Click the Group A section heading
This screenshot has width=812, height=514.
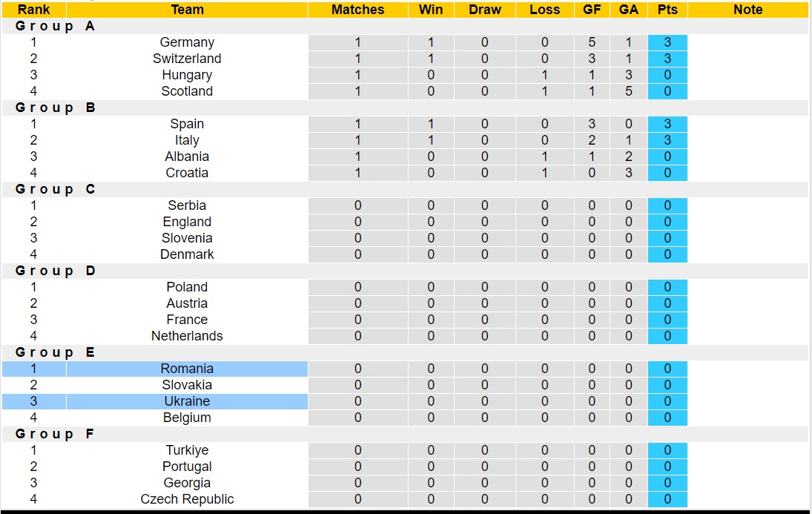56,26
